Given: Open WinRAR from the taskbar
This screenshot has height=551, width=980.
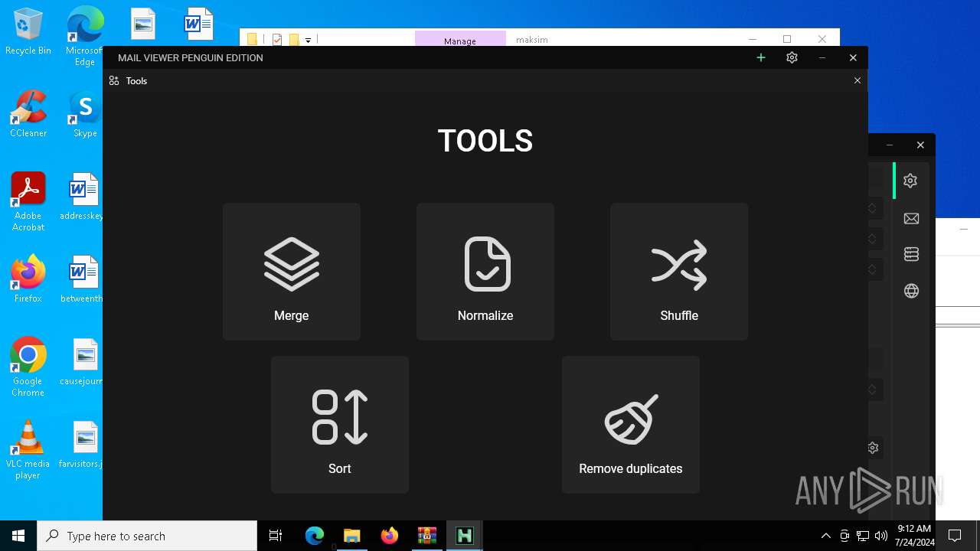Looking at the screenshot, I should coord(426,536).
